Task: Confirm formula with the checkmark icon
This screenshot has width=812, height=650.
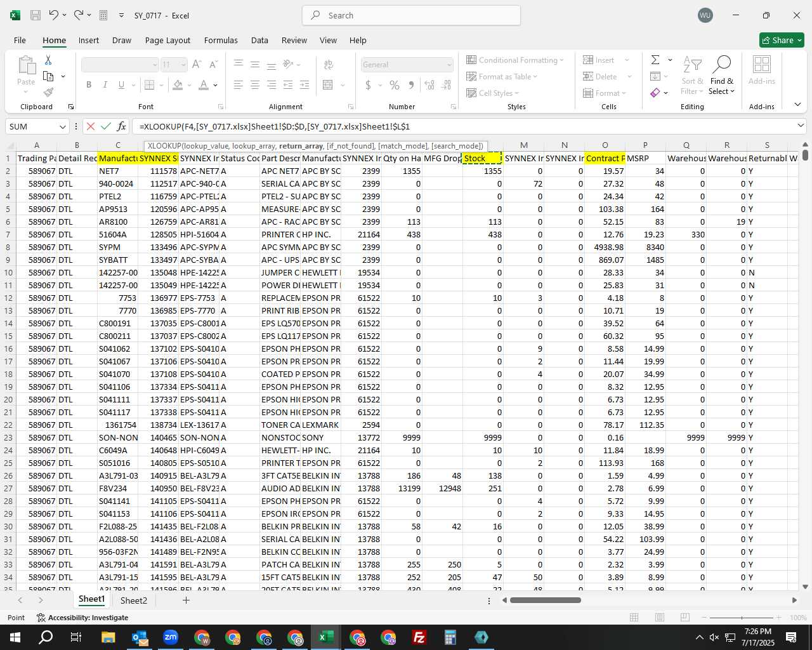Action: (x=106, y=126)
